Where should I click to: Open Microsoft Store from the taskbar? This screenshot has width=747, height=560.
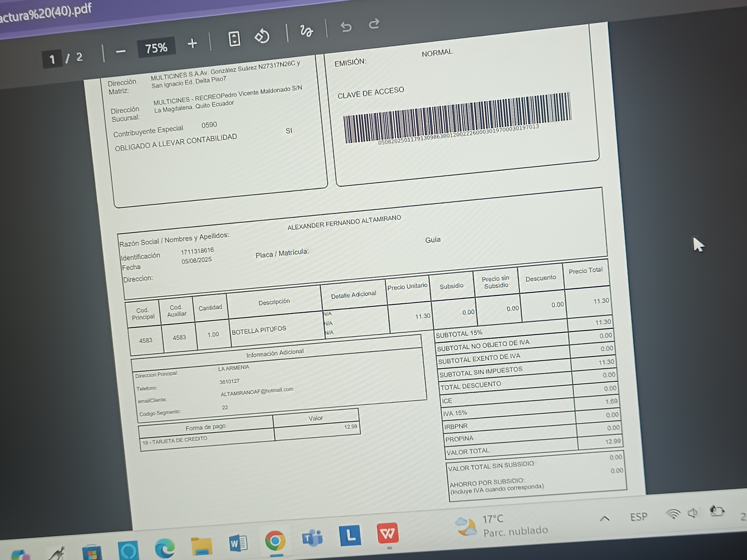coord(92,553)
